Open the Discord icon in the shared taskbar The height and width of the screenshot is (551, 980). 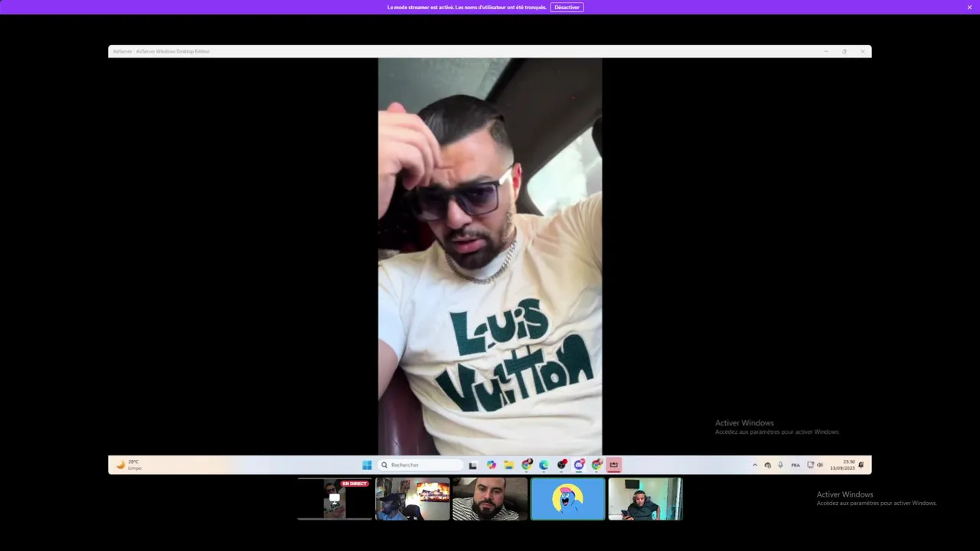580,465
